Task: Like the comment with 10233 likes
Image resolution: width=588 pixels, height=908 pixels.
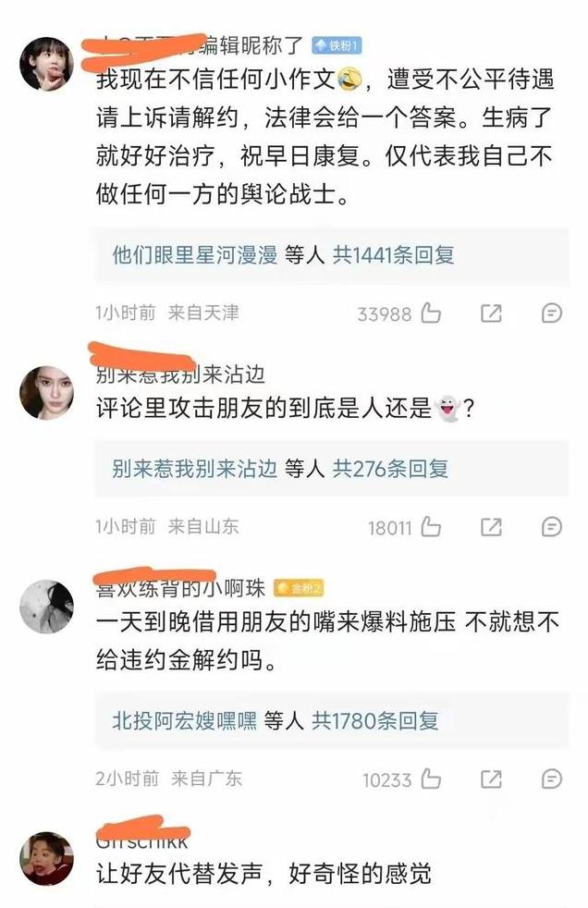Action: (431, 779)
